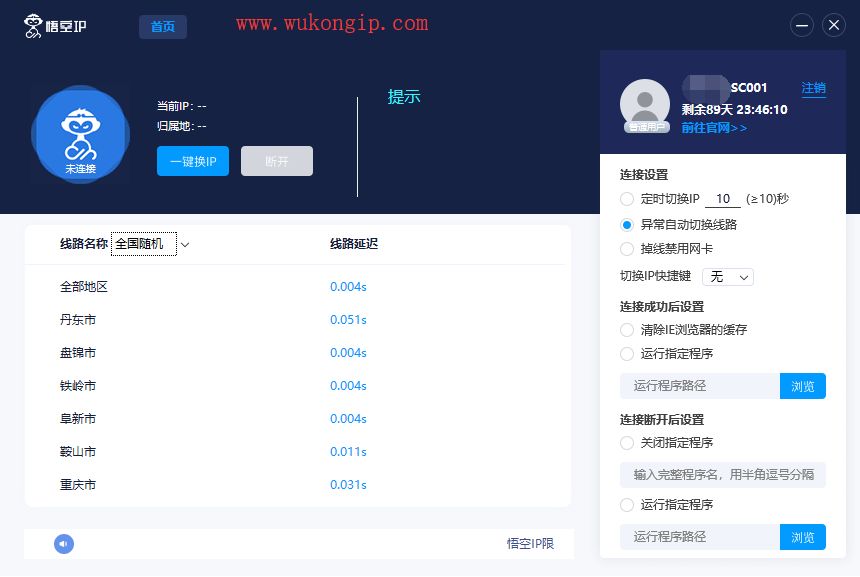Expand the 全国随机 line name dropdown

tap(144, 244)
